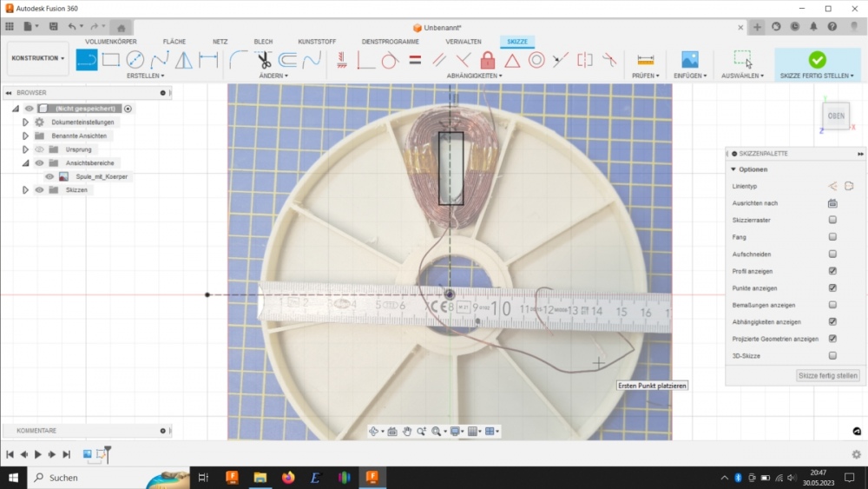Open Firefox from the Windows taskbar
The image size is (868, 489).
(x=288, y=478)
